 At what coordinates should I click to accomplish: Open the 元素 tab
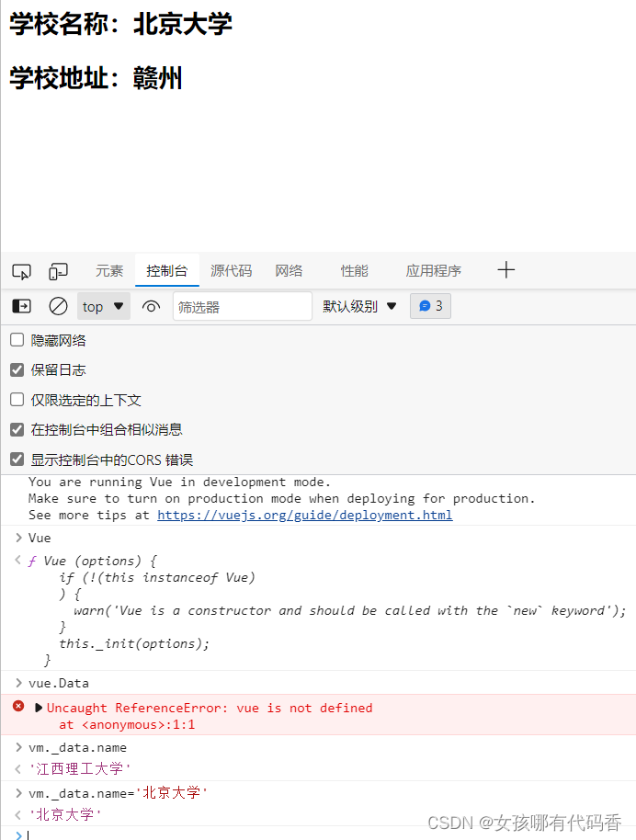(x=109, y=271)
